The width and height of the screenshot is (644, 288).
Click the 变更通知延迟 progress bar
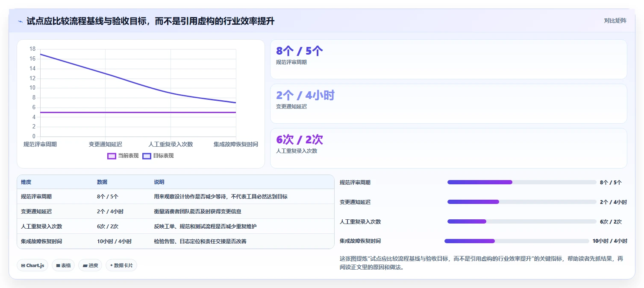click(x=522, y=202)
